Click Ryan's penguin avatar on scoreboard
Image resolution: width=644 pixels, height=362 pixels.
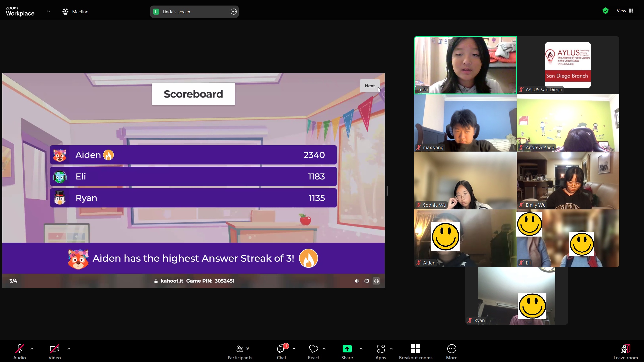tap(60, 198)
